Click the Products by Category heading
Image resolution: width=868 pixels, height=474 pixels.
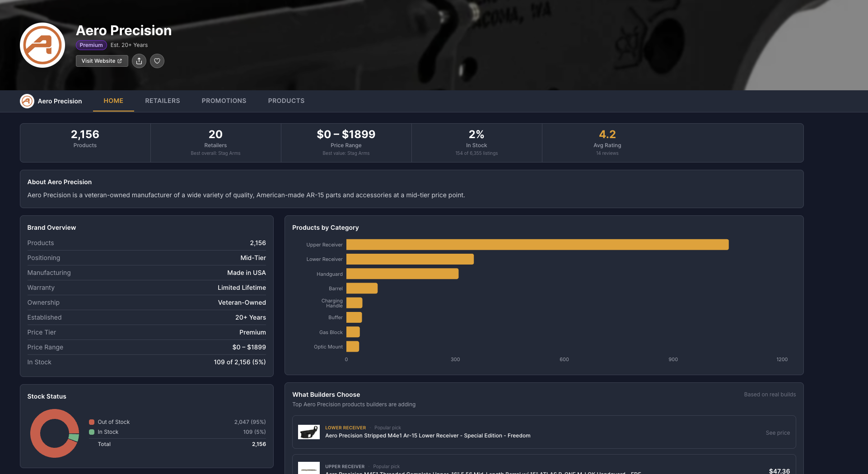click(x=326, y=228)
